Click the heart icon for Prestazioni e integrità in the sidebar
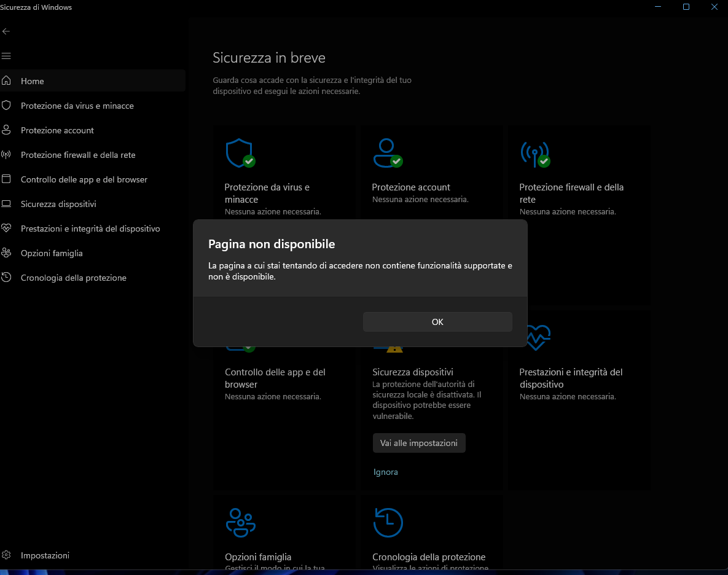The height and width of the screenshot is (575, 728). tap(6, 228)
